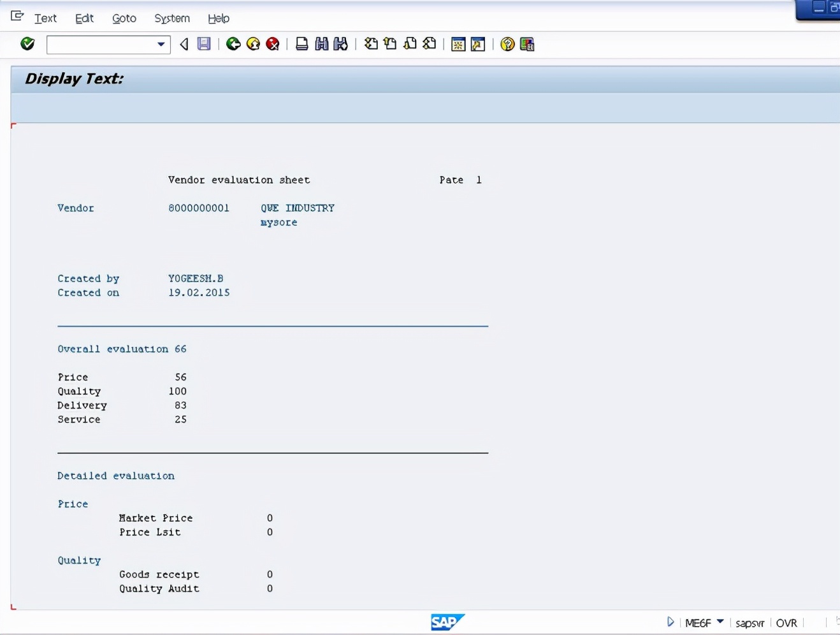Viewport: 840px width, 635px height.
Task: Click the SAP logo at bottom
Action: [447, 622]
